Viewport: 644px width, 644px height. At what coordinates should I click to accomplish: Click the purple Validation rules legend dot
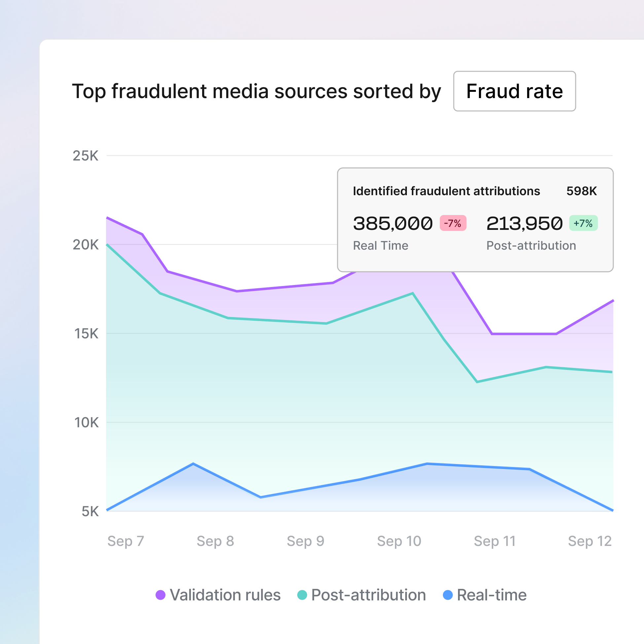[x=161, y=595]
